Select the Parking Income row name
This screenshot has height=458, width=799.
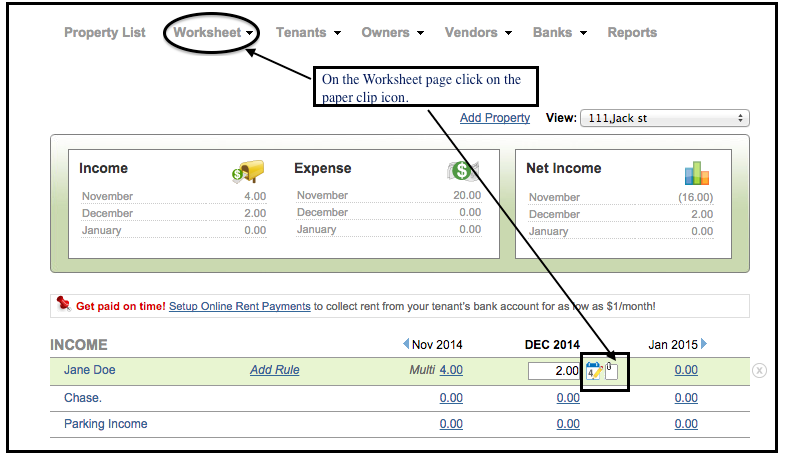pos(105,424)
